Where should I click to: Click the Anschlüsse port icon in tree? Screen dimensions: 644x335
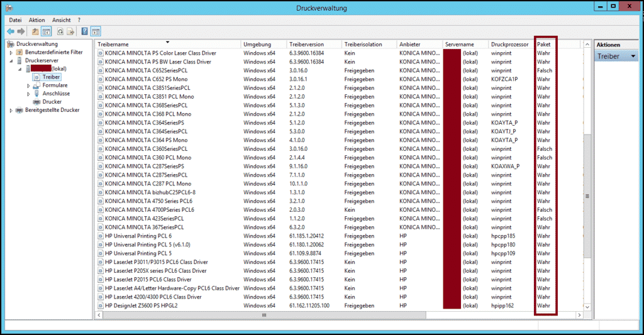coord(37,94)
